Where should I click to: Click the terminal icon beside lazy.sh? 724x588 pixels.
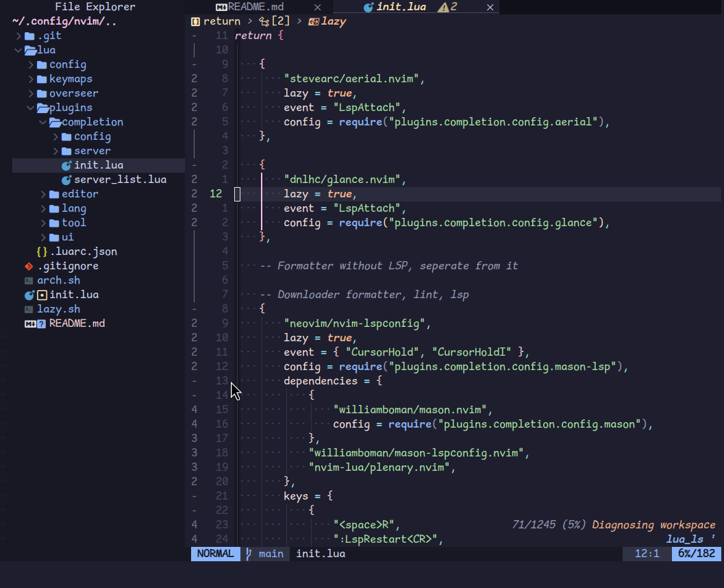[x=29, y=309]
